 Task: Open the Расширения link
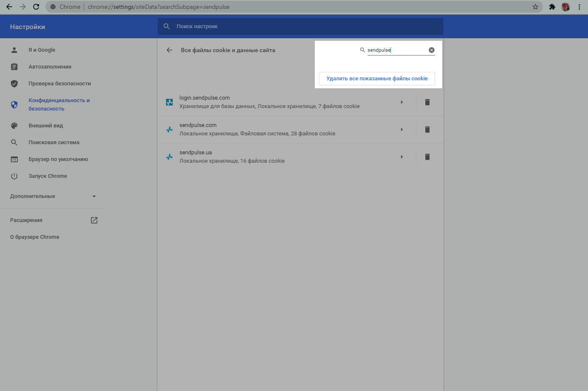pyautogui.click(x=26, y=220)
